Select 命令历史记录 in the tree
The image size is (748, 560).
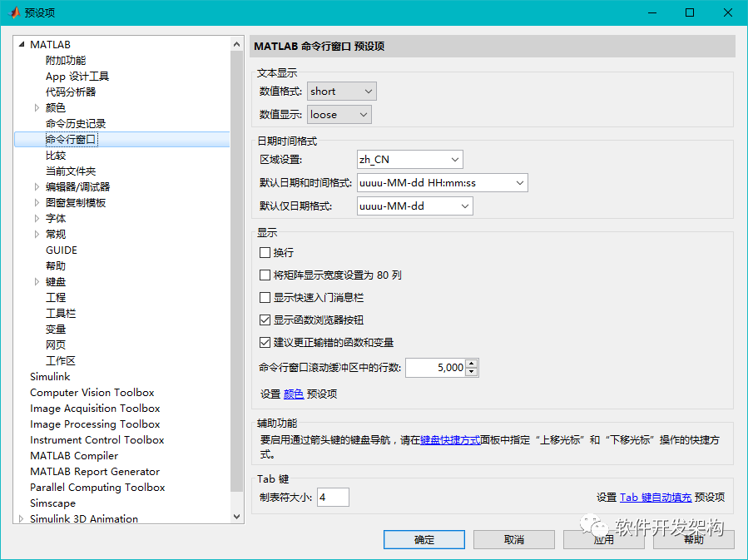click(x=76, y=123)
